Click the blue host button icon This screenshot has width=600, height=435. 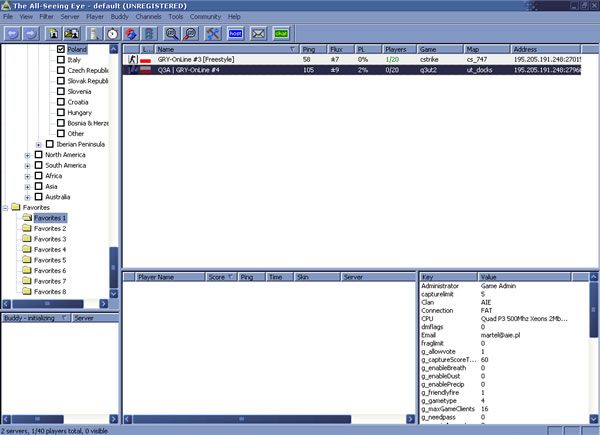tap(236, 33)
